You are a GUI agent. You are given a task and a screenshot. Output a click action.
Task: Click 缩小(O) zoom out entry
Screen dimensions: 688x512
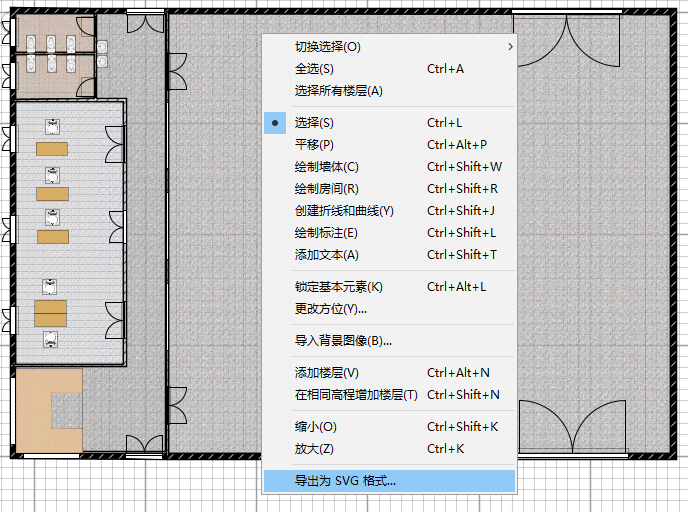[x=389, y=426]
